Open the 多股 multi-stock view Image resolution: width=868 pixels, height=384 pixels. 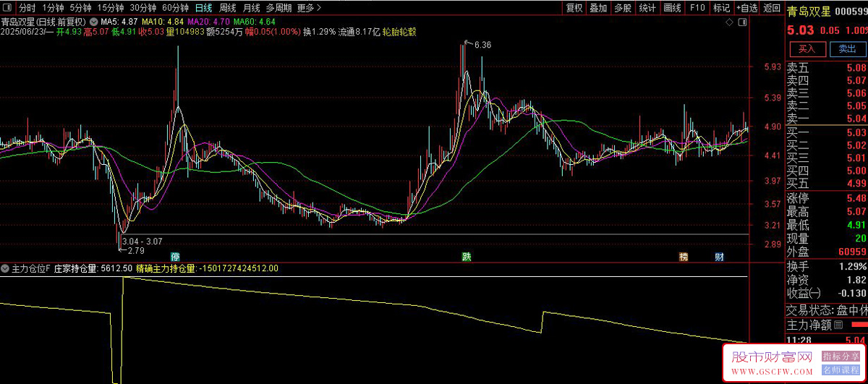(x=622, y=8)
